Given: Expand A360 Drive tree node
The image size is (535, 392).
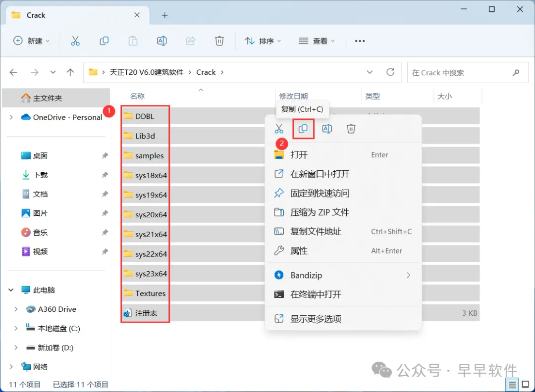Looking at the screenshot, I should click(x=16, y=309).
